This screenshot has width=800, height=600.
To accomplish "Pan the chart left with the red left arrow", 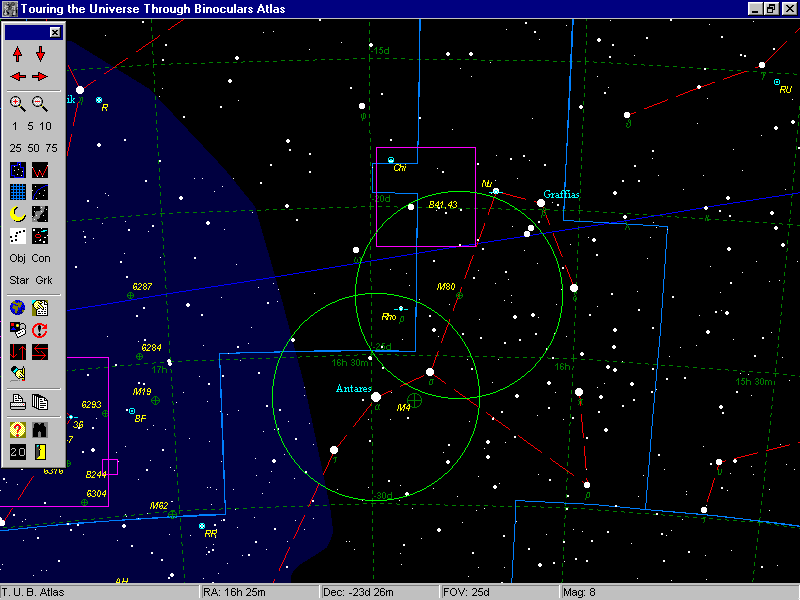I will 18,77.
